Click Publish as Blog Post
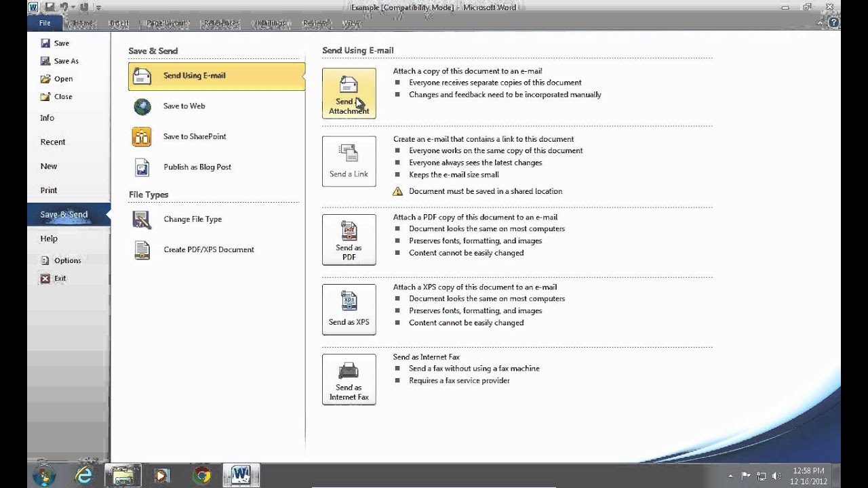This screenshot has height=488, width=868. pyautogui.click(x=196, y=167)
